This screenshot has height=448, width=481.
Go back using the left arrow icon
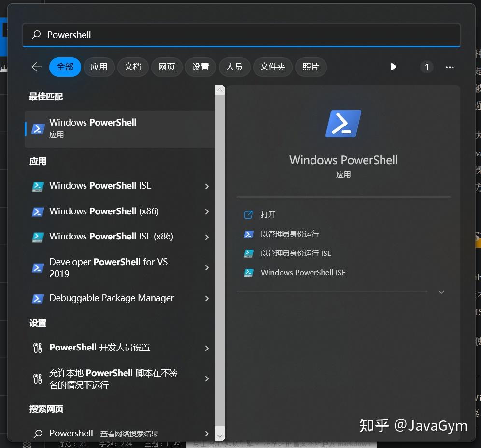tap(37, 67)
